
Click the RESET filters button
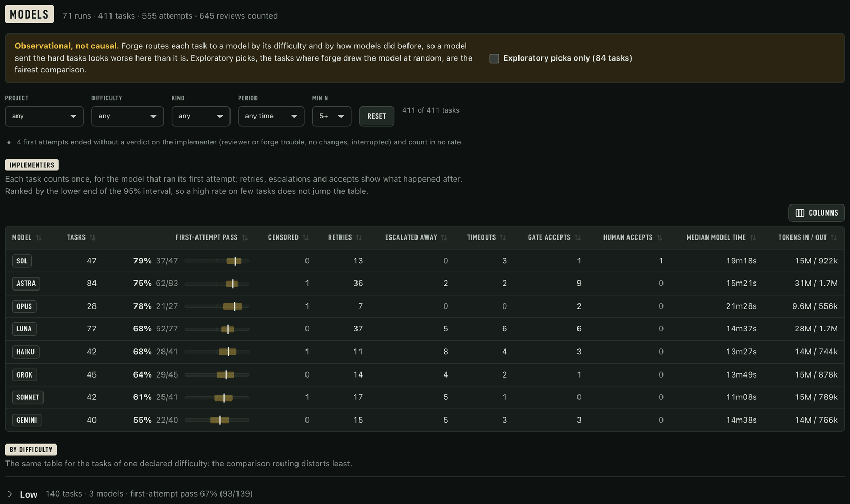point(377,116)
